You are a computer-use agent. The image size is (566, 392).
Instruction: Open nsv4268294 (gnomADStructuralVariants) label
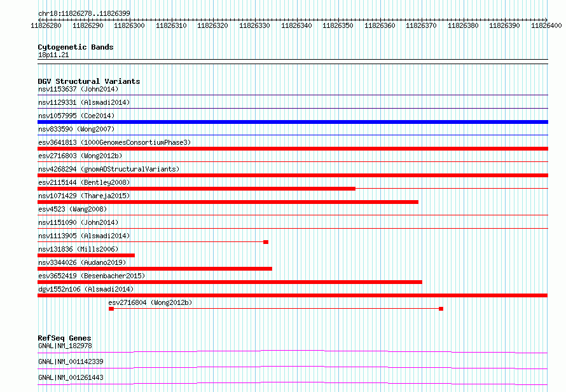109,169
